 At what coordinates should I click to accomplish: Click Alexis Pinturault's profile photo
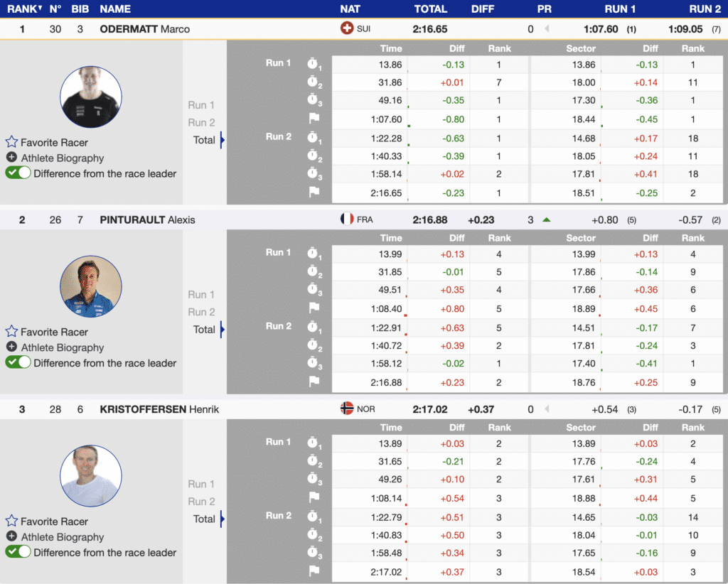(x=90, y=286)
